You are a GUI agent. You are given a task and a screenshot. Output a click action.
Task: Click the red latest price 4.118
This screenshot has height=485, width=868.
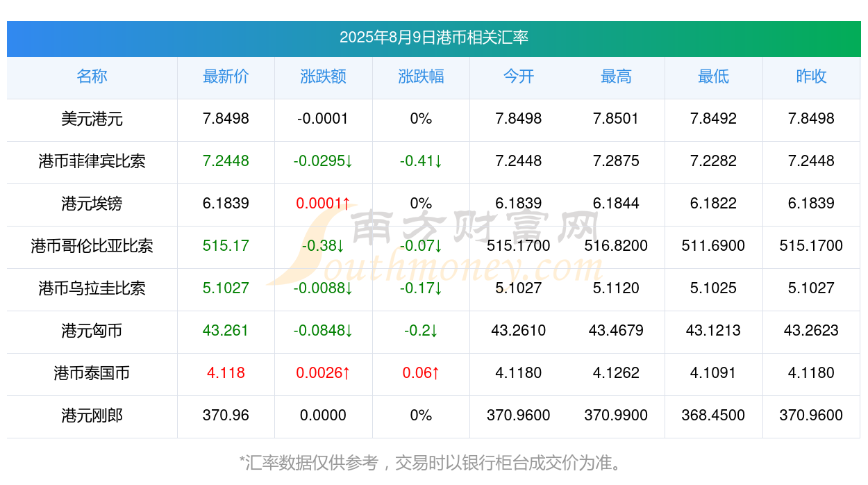pyautogui.click(x=226, y=373)
